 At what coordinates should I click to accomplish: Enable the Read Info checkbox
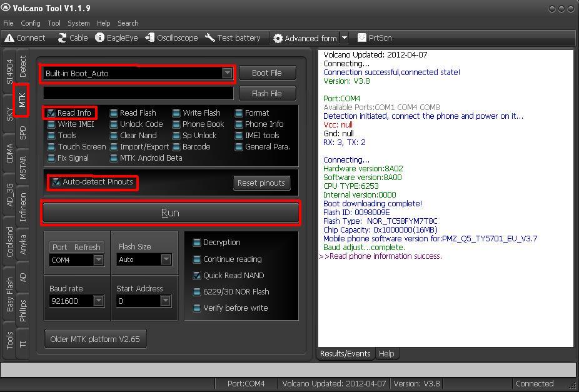[51, 113]
